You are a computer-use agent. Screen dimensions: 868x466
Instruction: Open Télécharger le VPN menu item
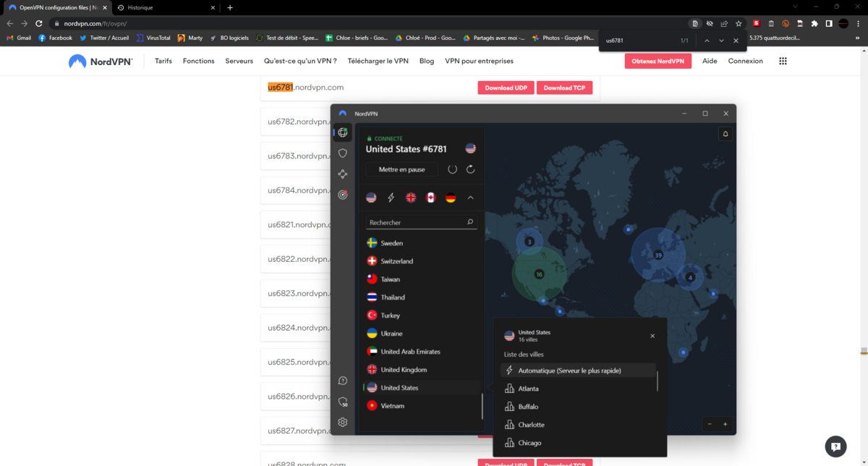tap(378, 61)
